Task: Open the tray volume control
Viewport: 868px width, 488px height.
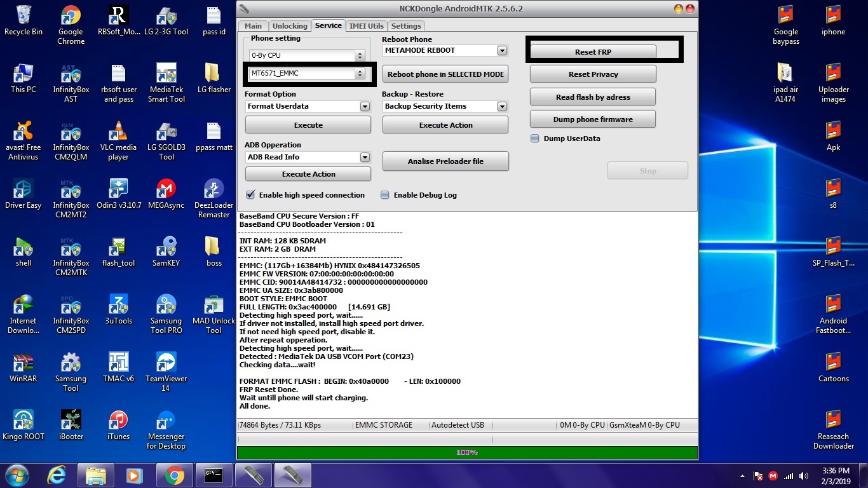Action: tap(804, 476)
